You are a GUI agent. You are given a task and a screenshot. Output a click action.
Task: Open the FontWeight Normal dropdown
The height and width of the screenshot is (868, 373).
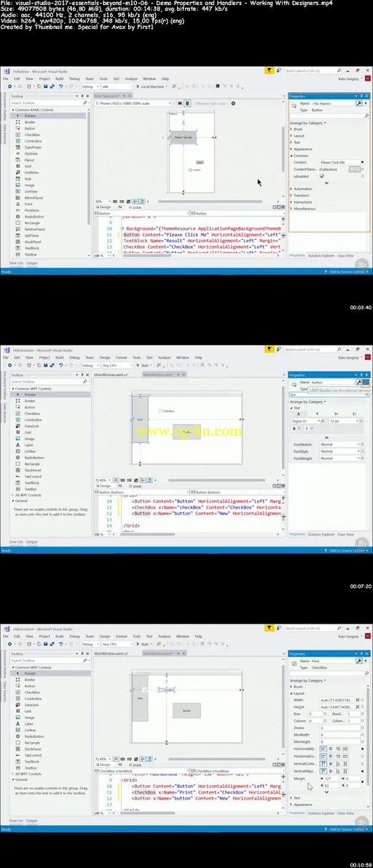[x=339, y=458]
